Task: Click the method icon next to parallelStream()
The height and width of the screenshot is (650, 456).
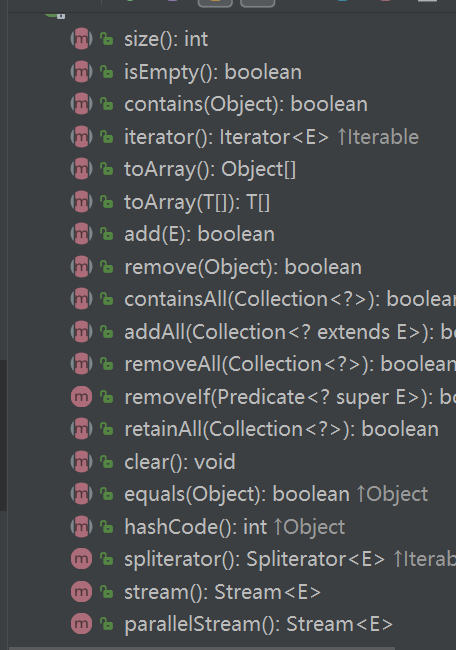Action: pos(81,624)
